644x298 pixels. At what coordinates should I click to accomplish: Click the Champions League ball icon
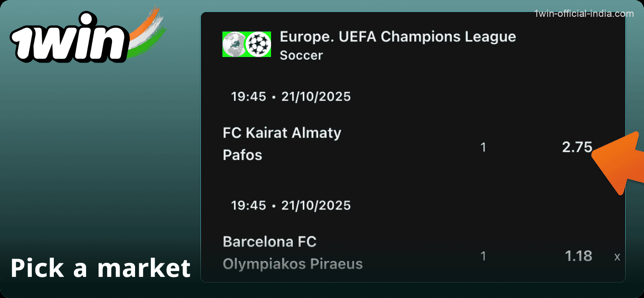[x=258, y=44]
